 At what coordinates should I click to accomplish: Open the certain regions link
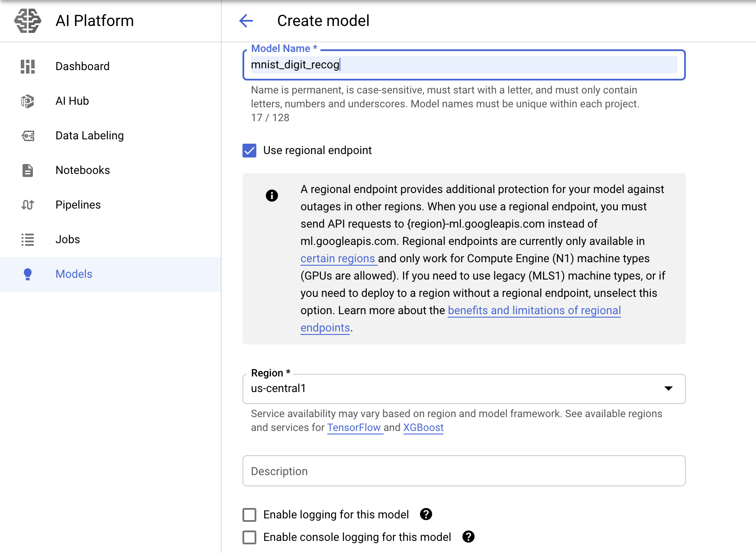pos(338,258)
